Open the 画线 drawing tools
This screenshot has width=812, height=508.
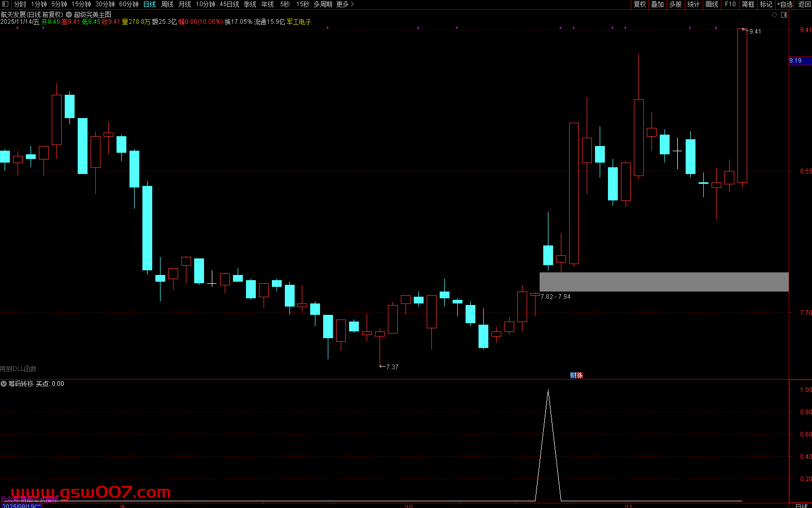click(712, 4)
